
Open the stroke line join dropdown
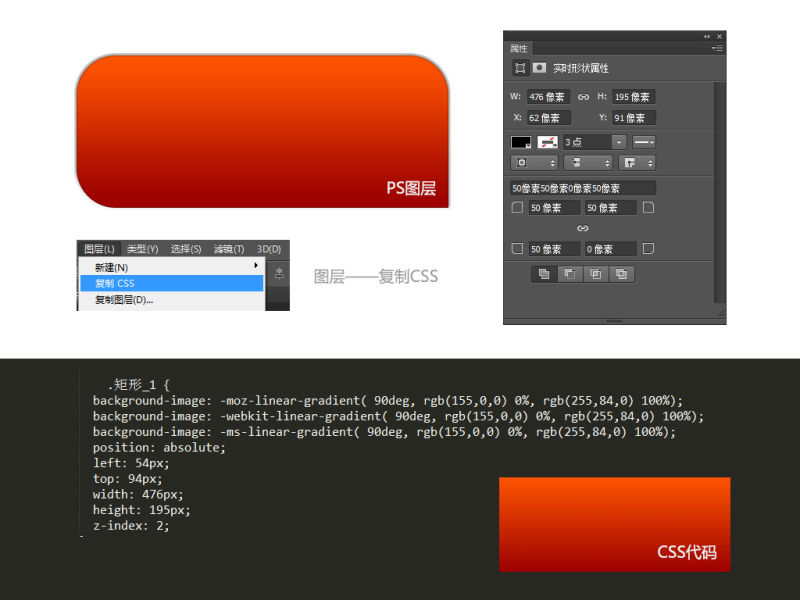(x=637, y=163)
